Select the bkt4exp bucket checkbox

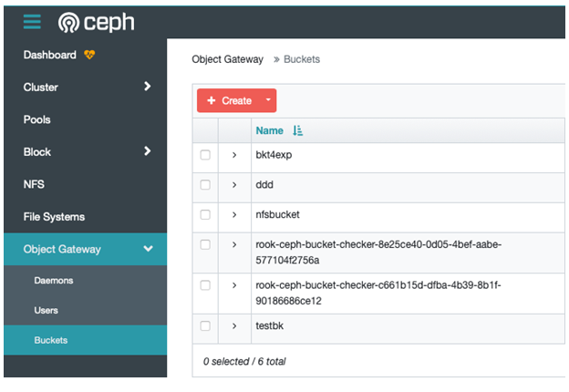coord(205,155)
